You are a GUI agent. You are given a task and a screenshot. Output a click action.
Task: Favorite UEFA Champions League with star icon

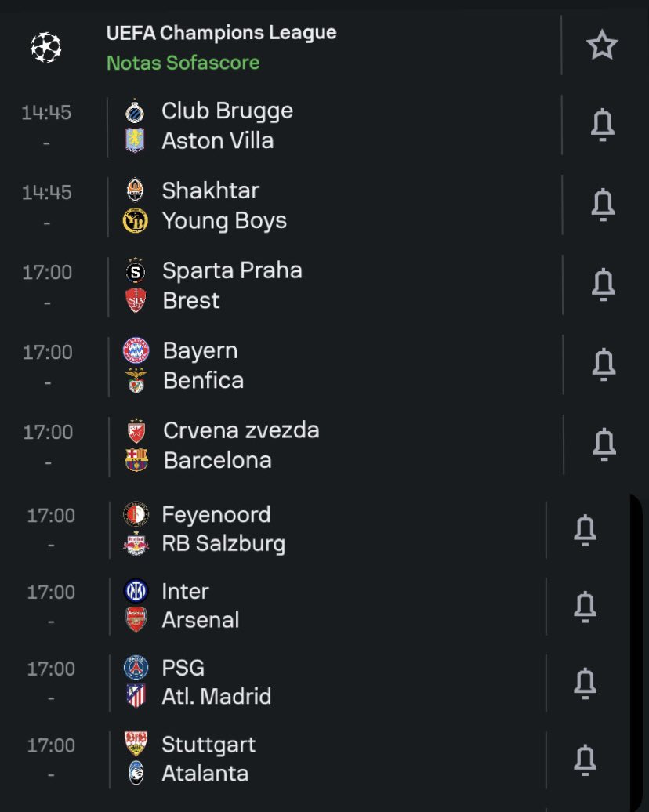(x=602, y=45)
